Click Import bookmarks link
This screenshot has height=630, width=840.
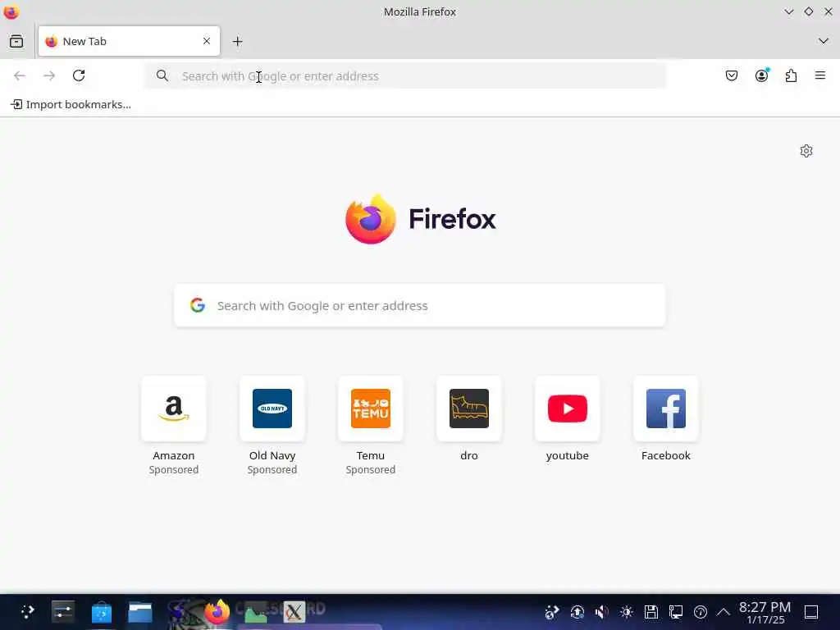click(x=71, y=104)
